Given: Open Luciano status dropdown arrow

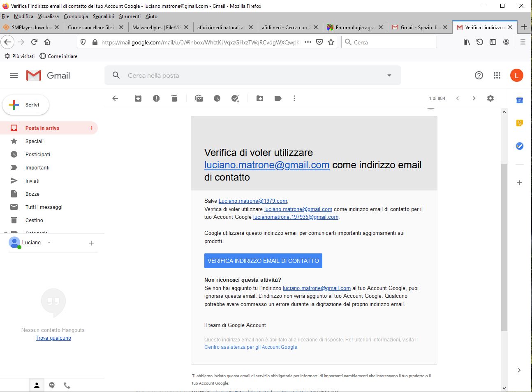Looking at the screenshot, I should tap(49, 243).
